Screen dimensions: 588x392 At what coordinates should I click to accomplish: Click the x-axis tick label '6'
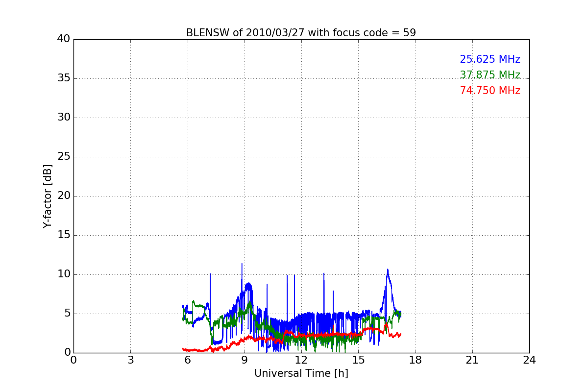[x=187, y=360]
